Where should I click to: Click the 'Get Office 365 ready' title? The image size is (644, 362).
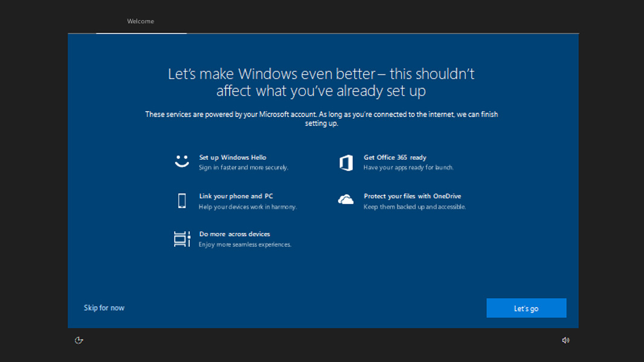coord(394,157)
